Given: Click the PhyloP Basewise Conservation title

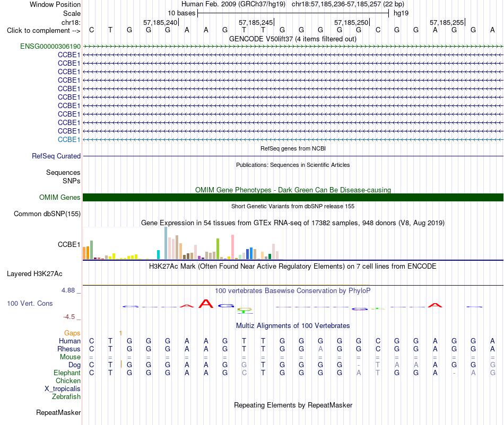Looking at the screenshot, I should click(293, 291).
